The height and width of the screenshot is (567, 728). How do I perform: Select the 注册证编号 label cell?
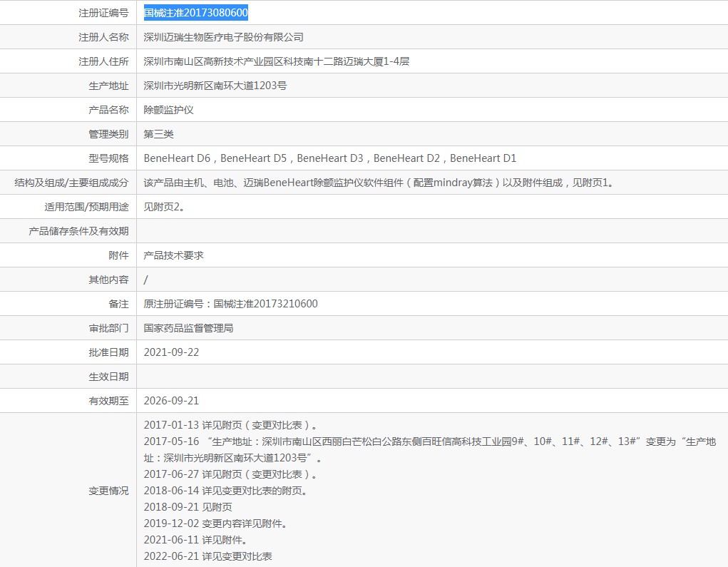pyautogui.click(x=103, y=13)
